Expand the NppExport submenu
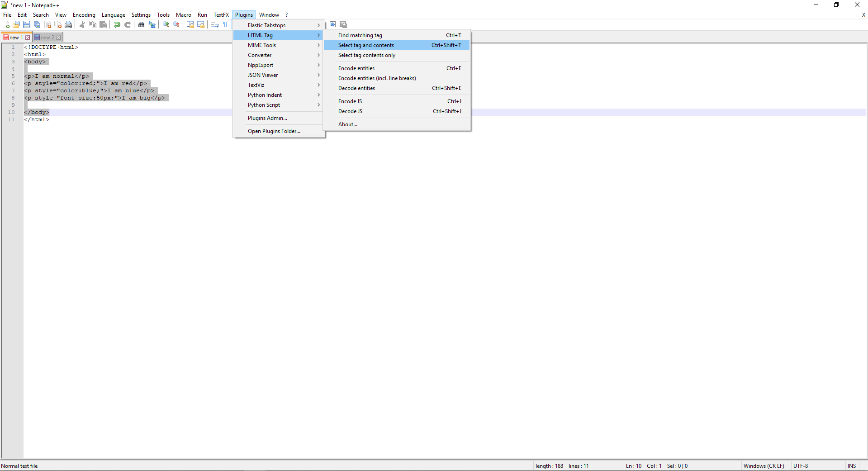This screenshot has width=868, height=471. click(x=279, y=65)
